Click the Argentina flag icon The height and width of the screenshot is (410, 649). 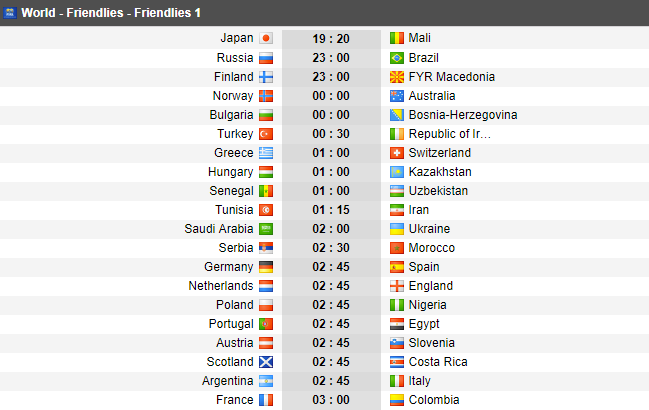click(x=266, y=381)
